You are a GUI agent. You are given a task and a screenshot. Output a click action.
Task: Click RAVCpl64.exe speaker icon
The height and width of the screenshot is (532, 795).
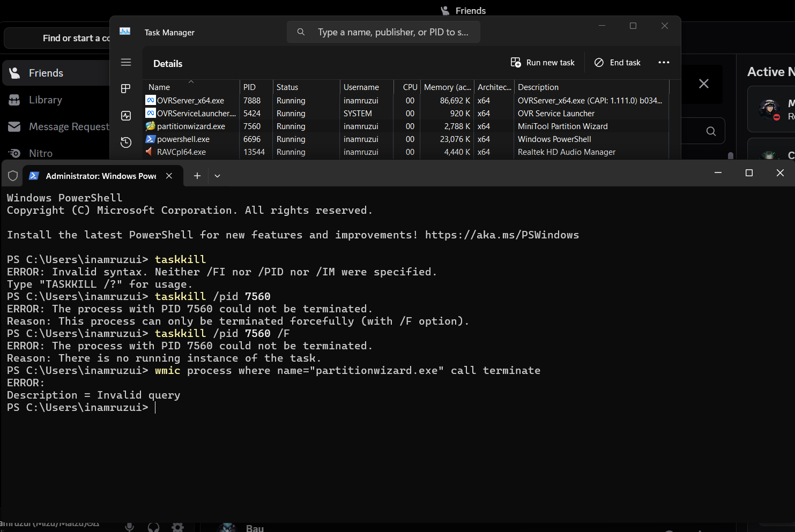click(150, 152)
